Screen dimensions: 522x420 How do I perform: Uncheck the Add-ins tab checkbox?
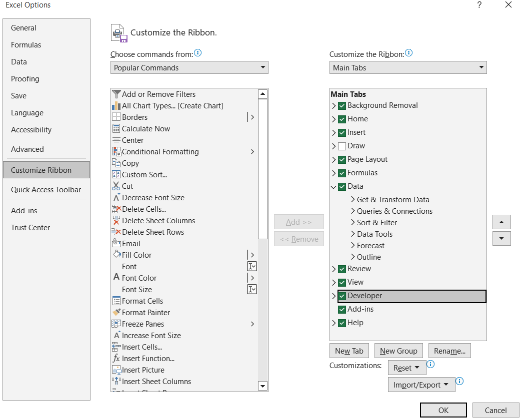pos(342,310)
